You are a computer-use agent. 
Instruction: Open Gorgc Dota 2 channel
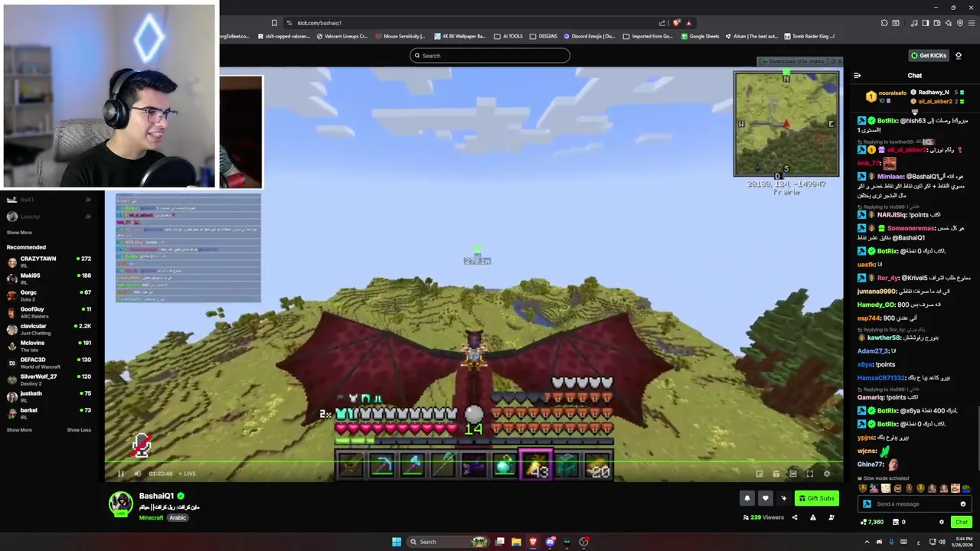click(49, 295)
